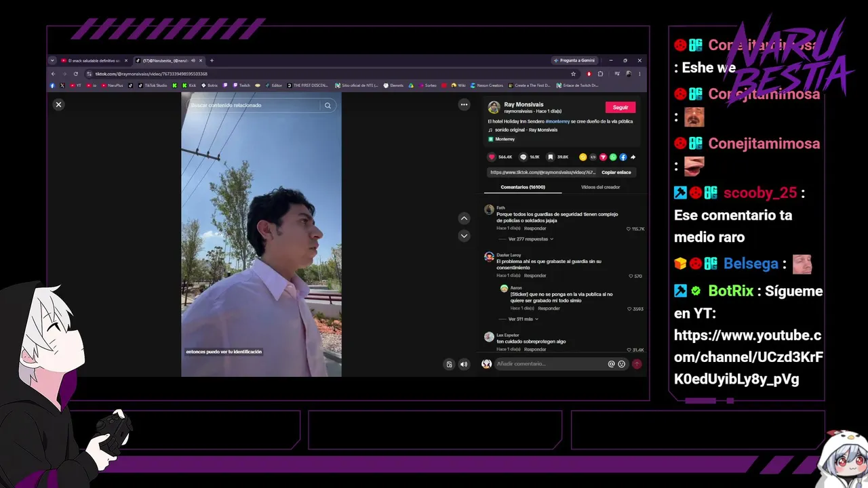Viewport: 868px width, 488px height.
Task: Open the Chrome extensions puzzle icon
Action: (x=600, y=74)
